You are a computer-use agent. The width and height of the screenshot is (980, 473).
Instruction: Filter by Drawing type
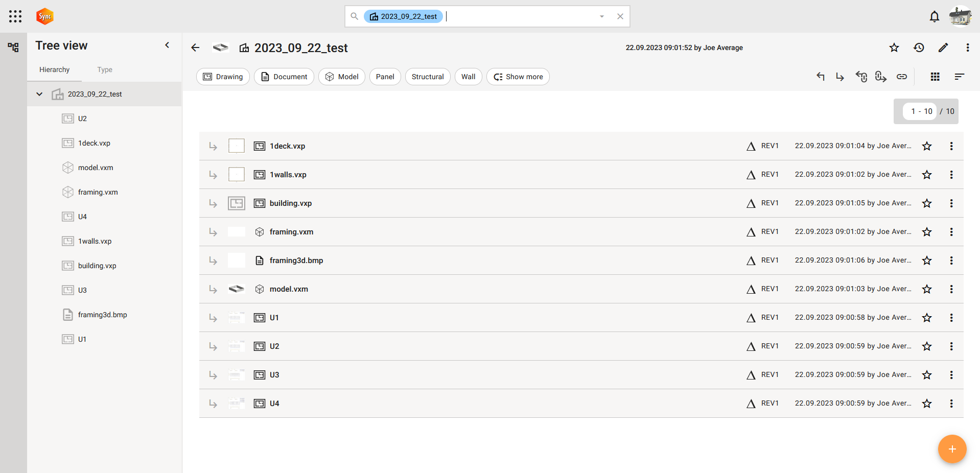[x=223, y=77]
